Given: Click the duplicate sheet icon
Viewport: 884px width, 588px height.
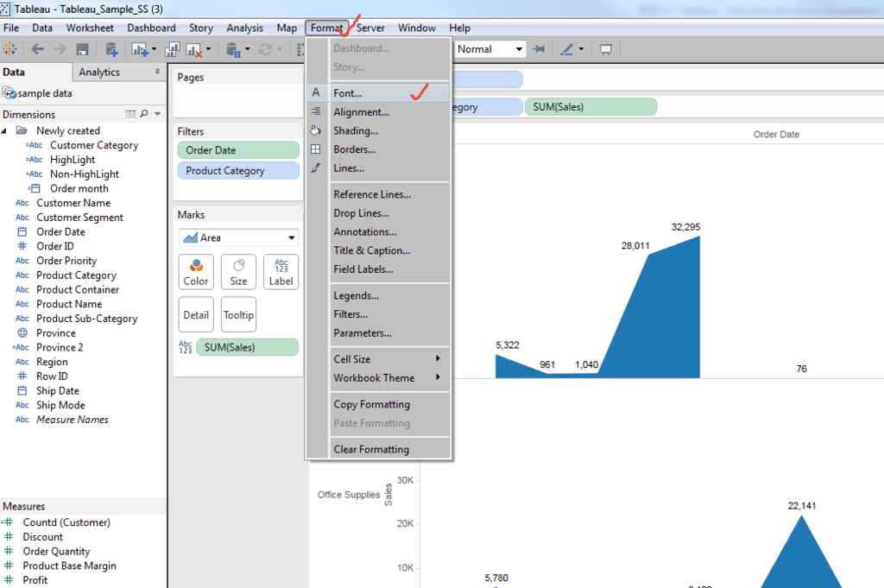Looking at the screenshot, I should pyautogui.click(x=172, y=49).
